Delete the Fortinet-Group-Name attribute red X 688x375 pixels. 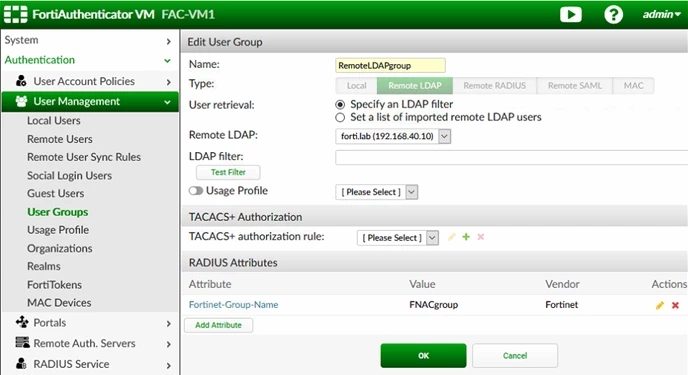(675, 305)
